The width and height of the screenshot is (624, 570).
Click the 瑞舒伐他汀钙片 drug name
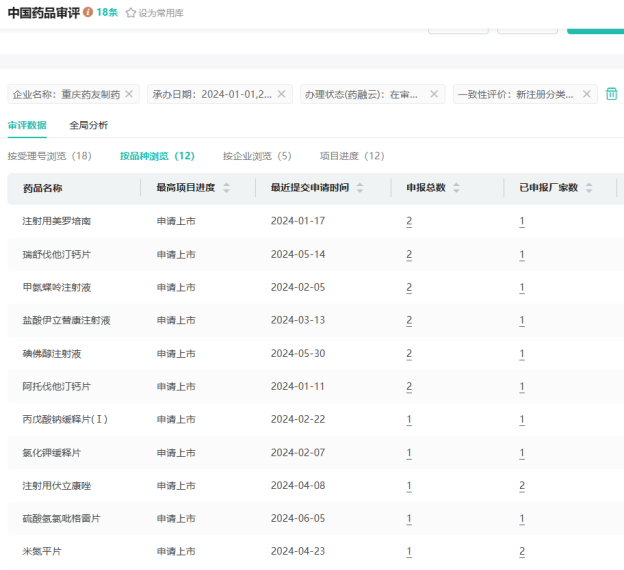pos(56,254)
